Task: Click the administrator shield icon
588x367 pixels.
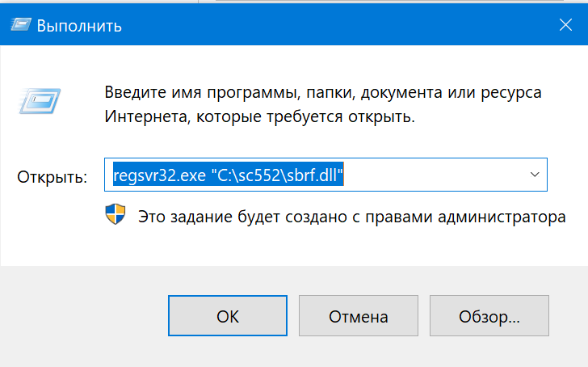Action: coord(115,214)
